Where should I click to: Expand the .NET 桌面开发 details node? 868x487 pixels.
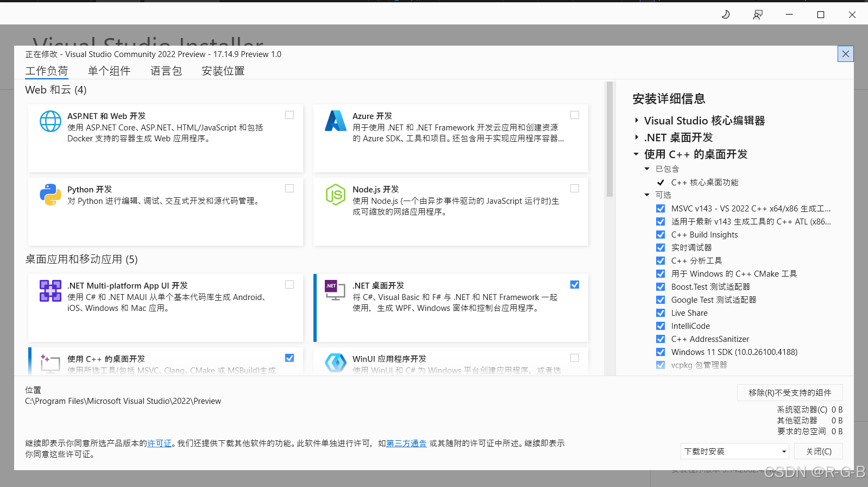point(637,138)
